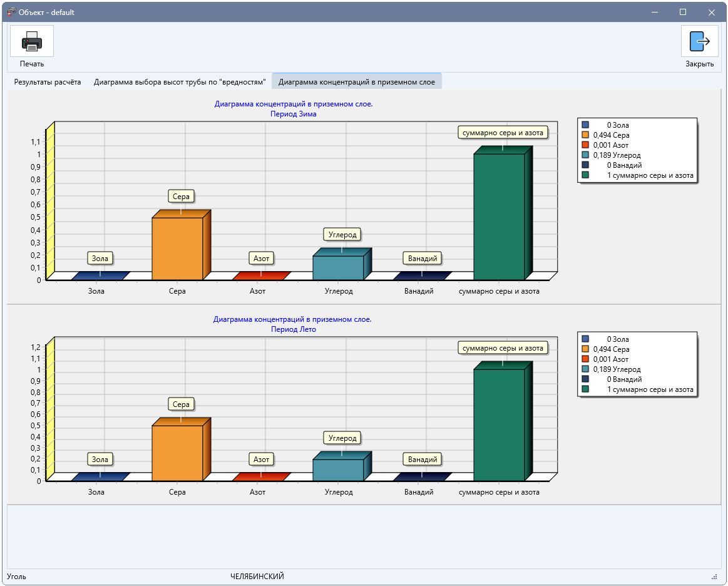The width and height of the screenshot is (728, 586).
Task: Maximize the Объект - default window
Action: (683, 12)
